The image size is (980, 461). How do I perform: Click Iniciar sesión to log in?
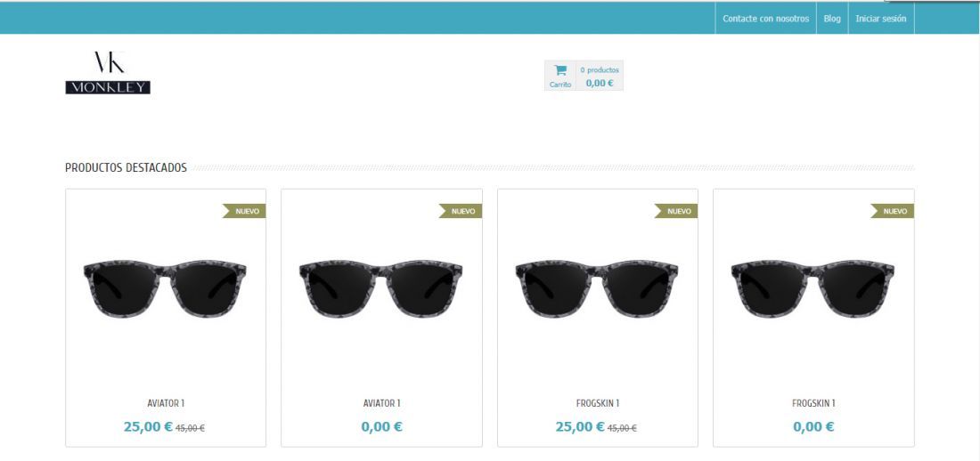[880, 19]
